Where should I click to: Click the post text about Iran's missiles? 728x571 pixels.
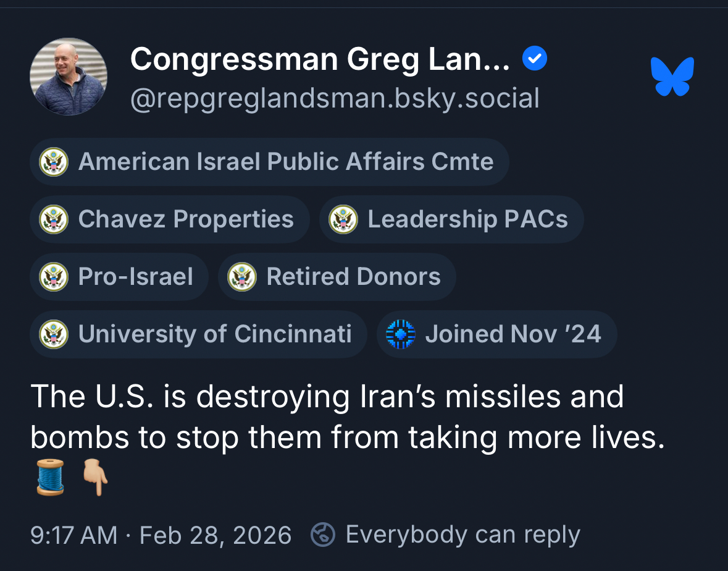click(346, 417)
